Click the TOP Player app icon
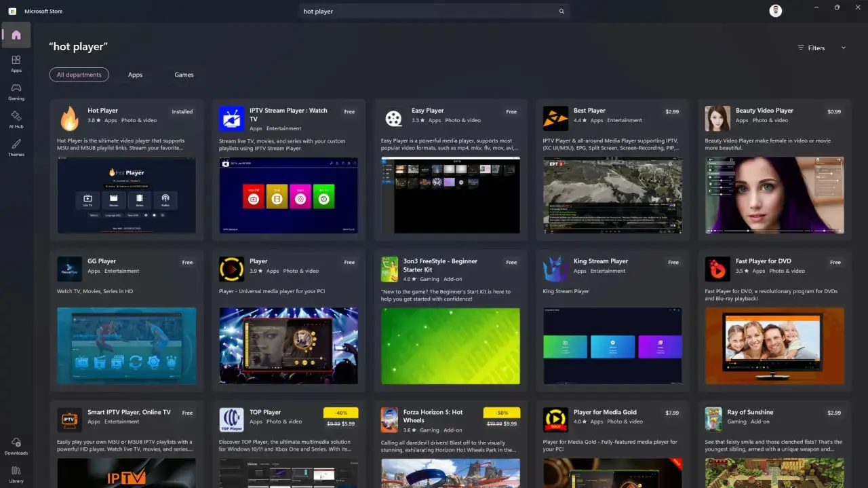Viewport: 868px width, 488px height. (x=231, y=419)
